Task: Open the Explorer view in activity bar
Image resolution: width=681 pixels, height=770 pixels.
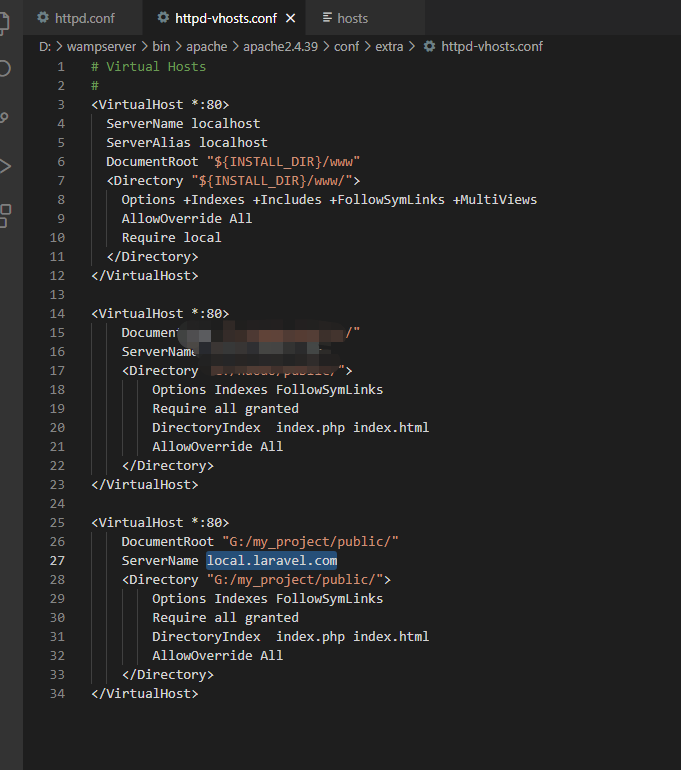Action: coord(5,22)
